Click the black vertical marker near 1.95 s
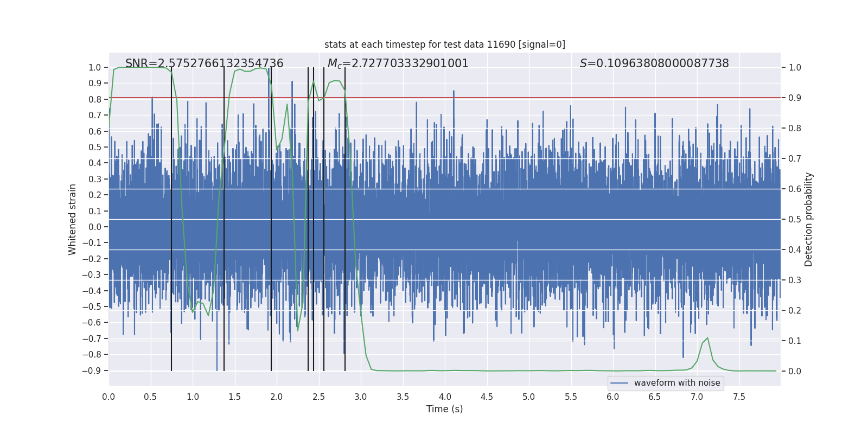This screenshot has height=434, width=868. click(271, 219)
